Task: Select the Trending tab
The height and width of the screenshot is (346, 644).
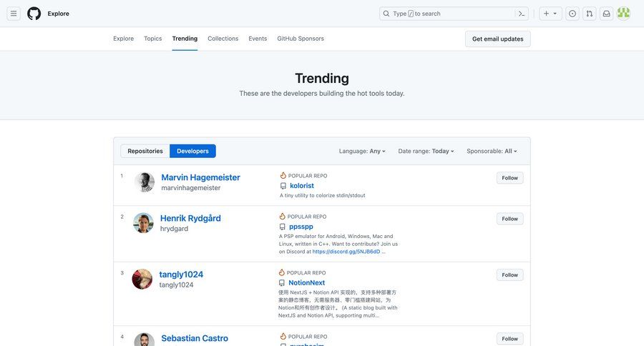Action: pos(185,39)
